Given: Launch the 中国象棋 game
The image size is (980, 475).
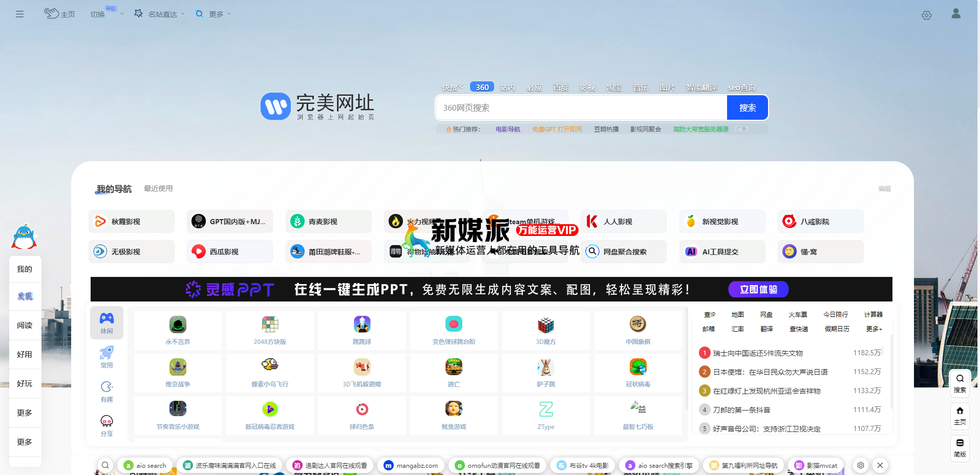Looking at the screenshot, I should pyautogui.click(x=638, y=331).
